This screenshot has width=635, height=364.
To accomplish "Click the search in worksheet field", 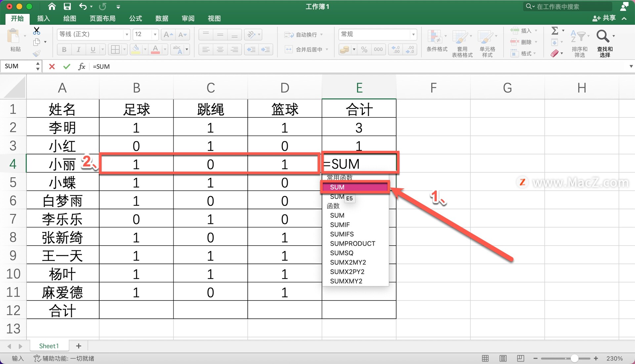I will 568,7.
